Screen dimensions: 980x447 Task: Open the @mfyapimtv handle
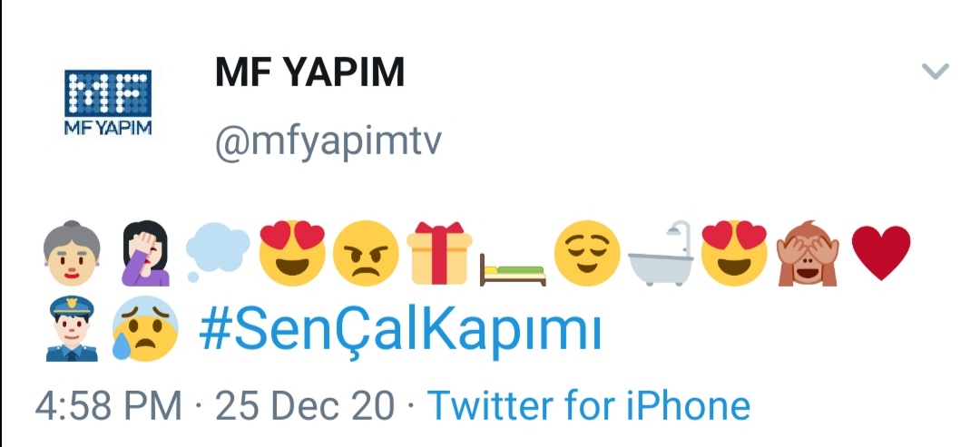pos(328,143)
